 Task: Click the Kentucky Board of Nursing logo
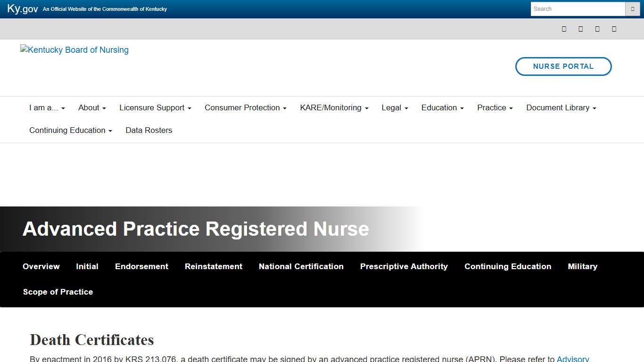point(74,49)
